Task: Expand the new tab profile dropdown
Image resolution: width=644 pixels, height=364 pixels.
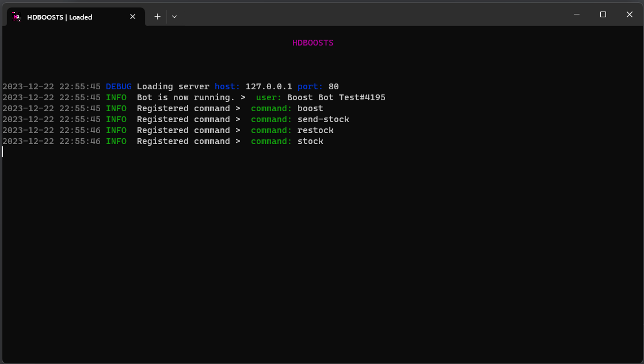Action: [174, 17]
